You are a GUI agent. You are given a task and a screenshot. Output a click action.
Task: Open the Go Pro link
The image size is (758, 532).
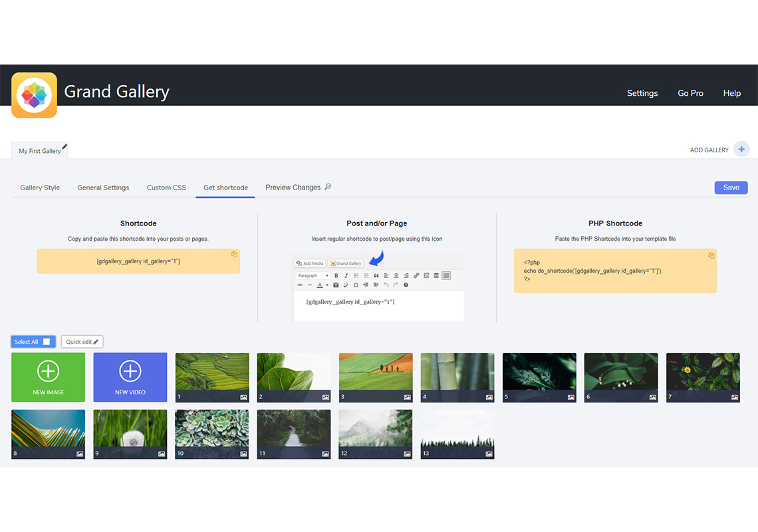pos(690,93)
